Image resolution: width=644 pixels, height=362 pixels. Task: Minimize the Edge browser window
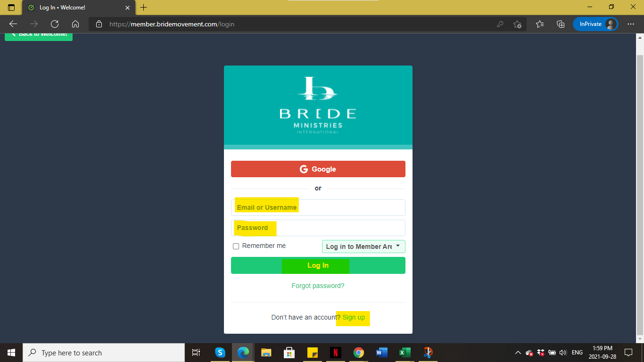(x=590, y=7)
